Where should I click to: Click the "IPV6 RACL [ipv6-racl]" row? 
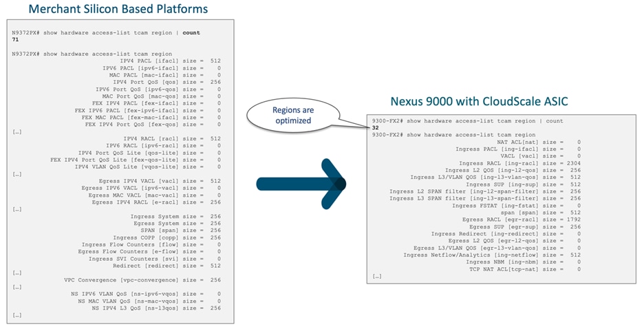pyautogui.click(x=164, y=145)
